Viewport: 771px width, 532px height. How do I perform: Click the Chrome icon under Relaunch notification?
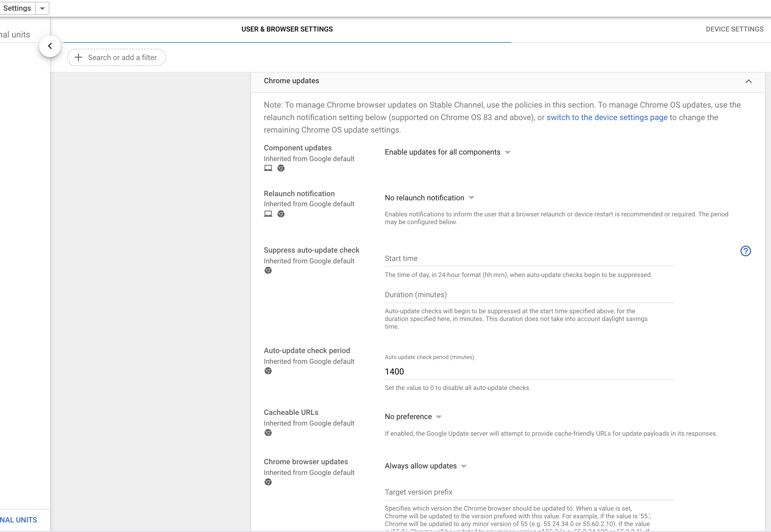click(x=281, y=214)
